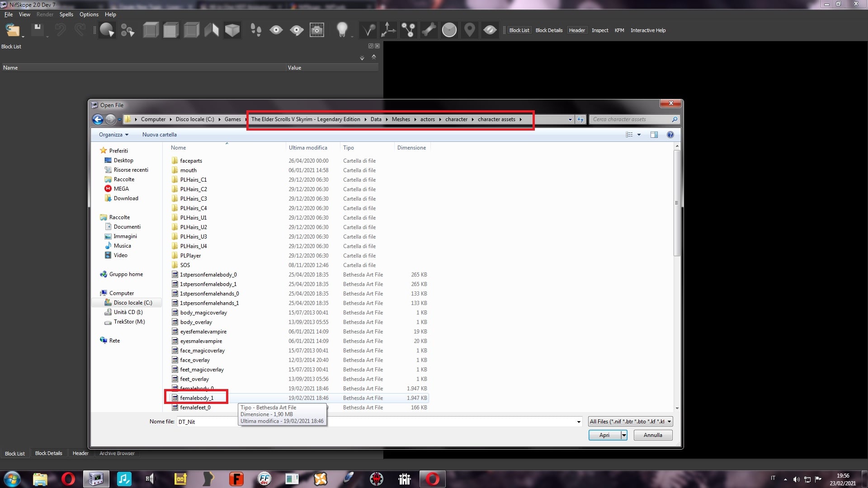Select the TrekStor (M:) drive
This screenshot has width=868, height=488.
pos(129,322)
